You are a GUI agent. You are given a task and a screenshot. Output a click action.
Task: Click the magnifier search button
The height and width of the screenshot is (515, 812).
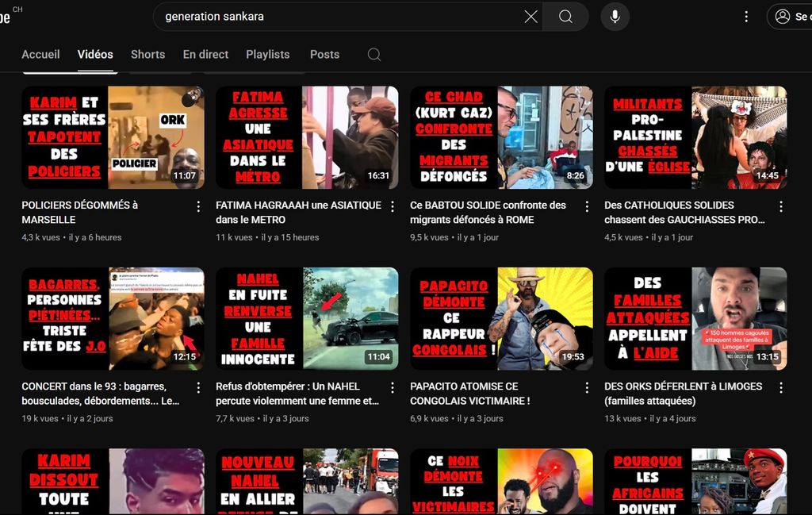565,17
